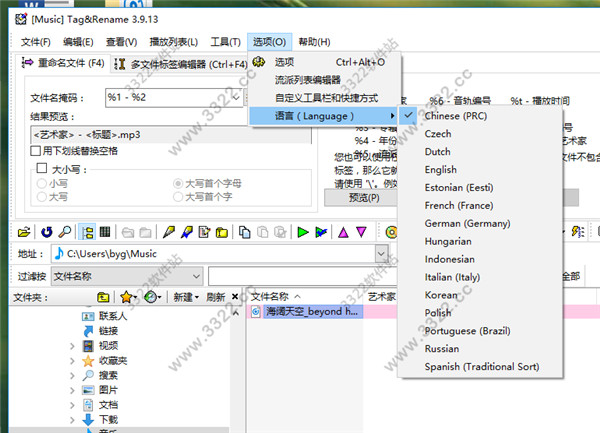Expand the 图片 tree node
This screenshot has width=600, height=433.
point(72,390)
